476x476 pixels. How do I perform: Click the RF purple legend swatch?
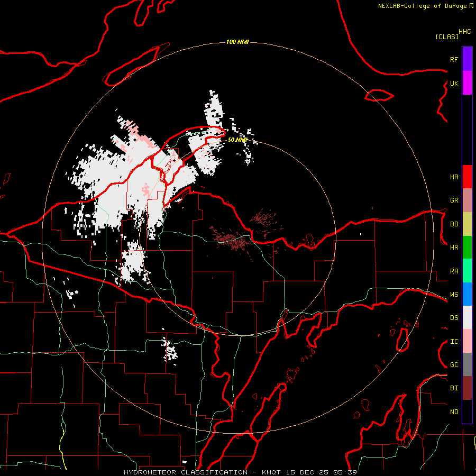tap(467, 59)
